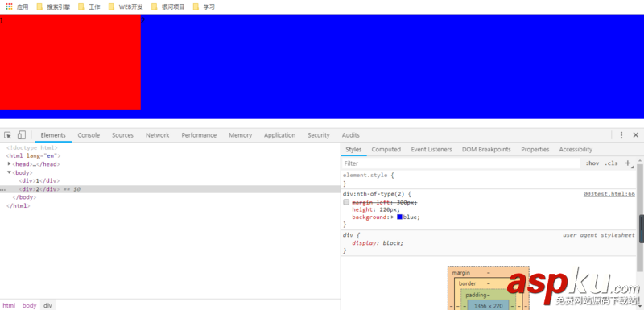Toggle the device toolbar icon
The height and width of the screenshot is (310, 644).
coord(22,135)
